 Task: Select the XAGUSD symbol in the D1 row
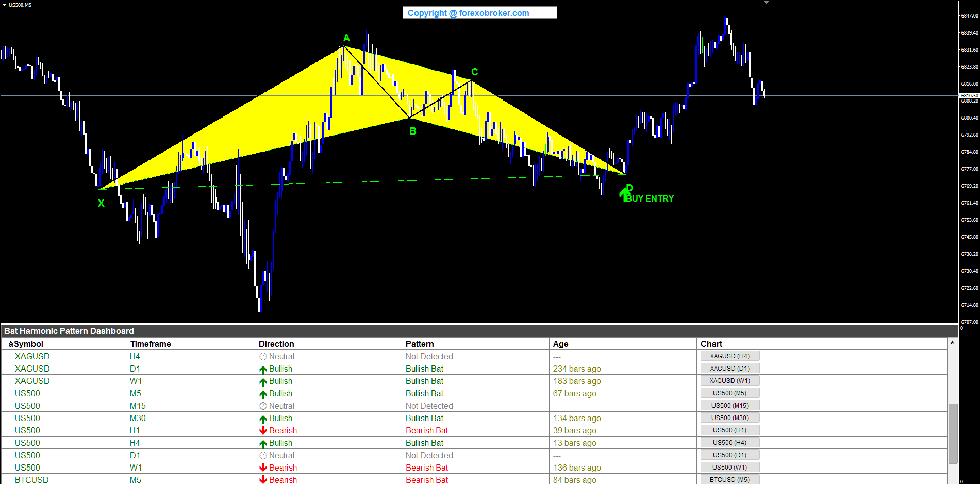[x=32, y=369]
